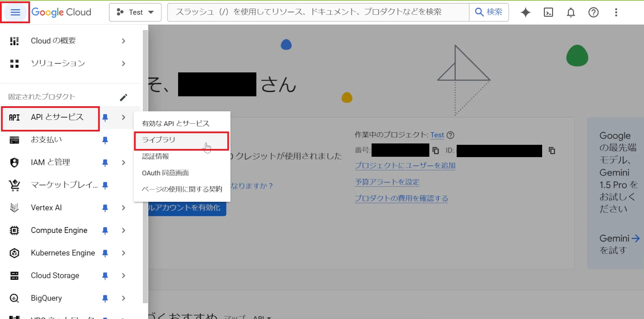Expand API とサービス submenu chevron

[x=123, y=117]
